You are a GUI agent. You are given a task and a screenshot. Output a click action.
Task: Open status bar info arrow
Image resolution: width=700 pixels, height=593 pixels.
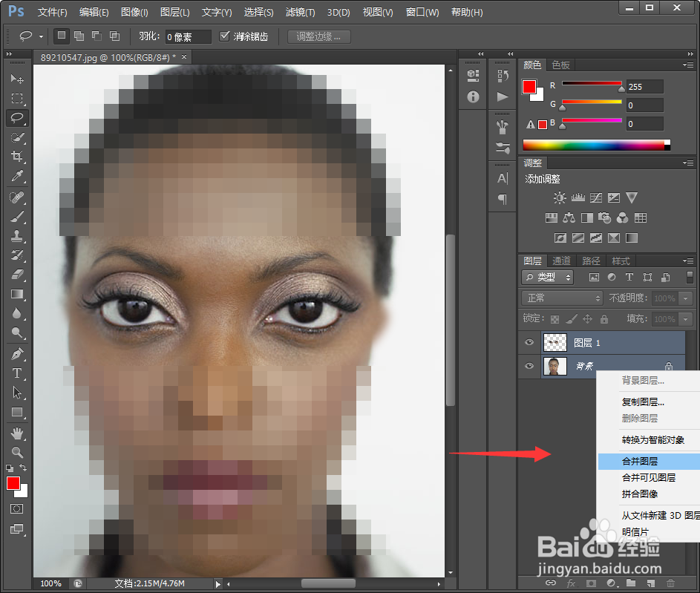pos(217,583)
